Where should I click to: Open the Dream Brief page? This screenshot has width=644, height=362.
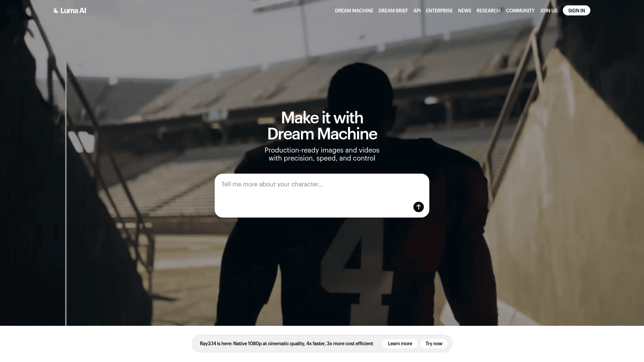(393, 11)
